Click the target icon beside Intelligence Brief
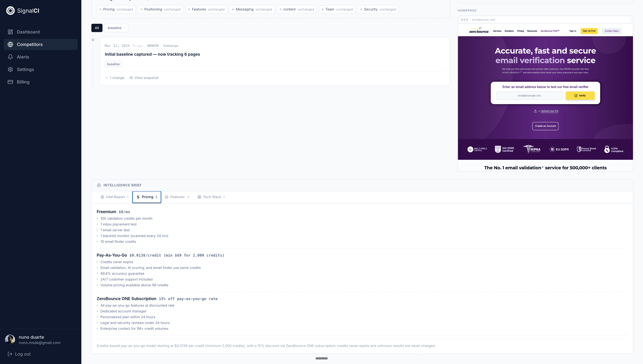The width and height of the screenshot is (643, 364). (x=99, y=185)
